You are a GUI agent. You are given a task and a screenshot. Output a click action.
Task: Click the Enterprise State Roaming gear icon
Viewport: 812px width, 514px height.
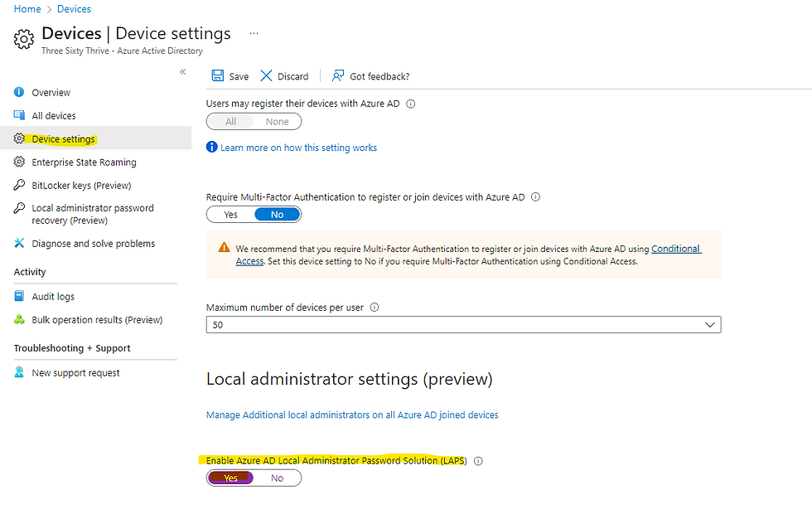click(x=19, y=162)
